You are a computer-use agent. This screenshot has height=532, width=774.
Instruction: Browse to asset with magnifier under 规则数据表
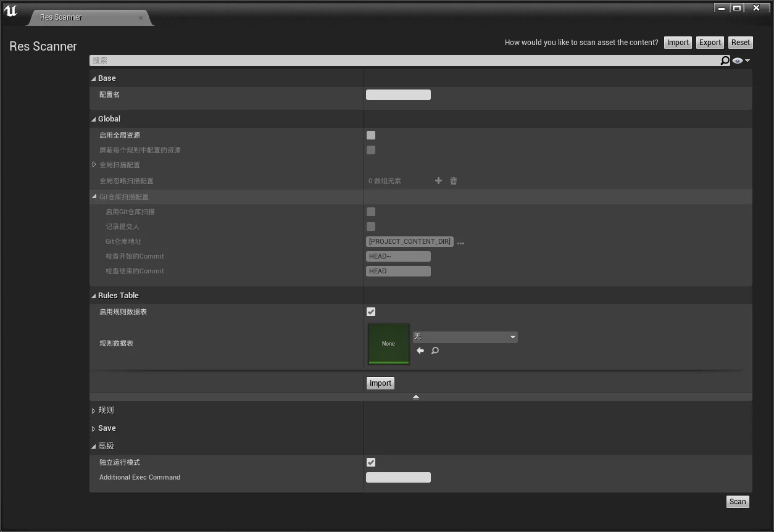coord(435,351)
